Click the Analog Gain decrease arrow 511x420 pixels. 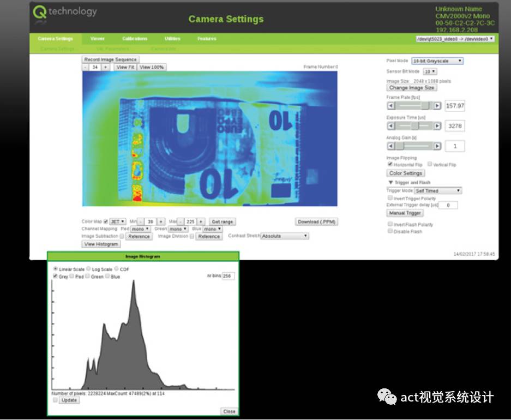(391, 146)
